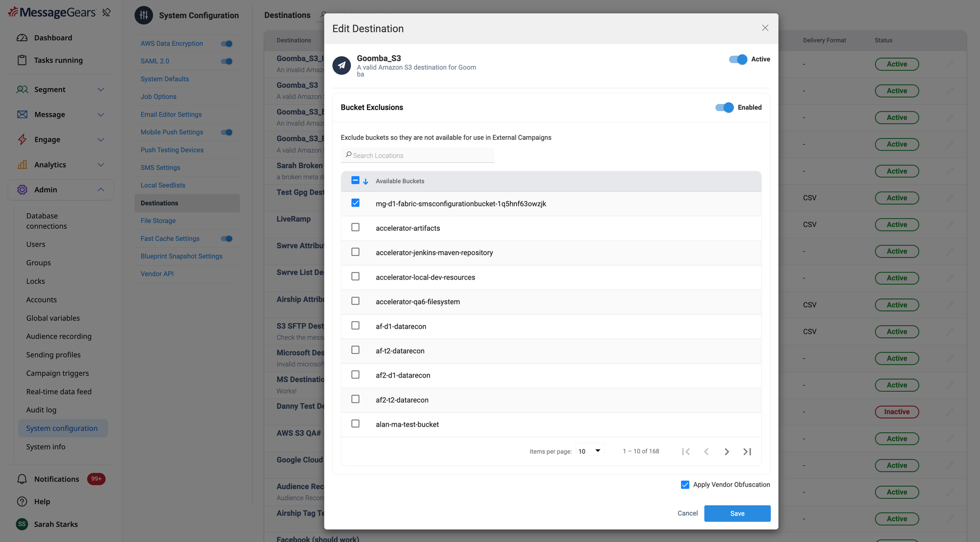Viewport: 980px width, 542px height.
Task: Check the af2-t2-datarecon bucket checkbox
Action: coord(355,399)
